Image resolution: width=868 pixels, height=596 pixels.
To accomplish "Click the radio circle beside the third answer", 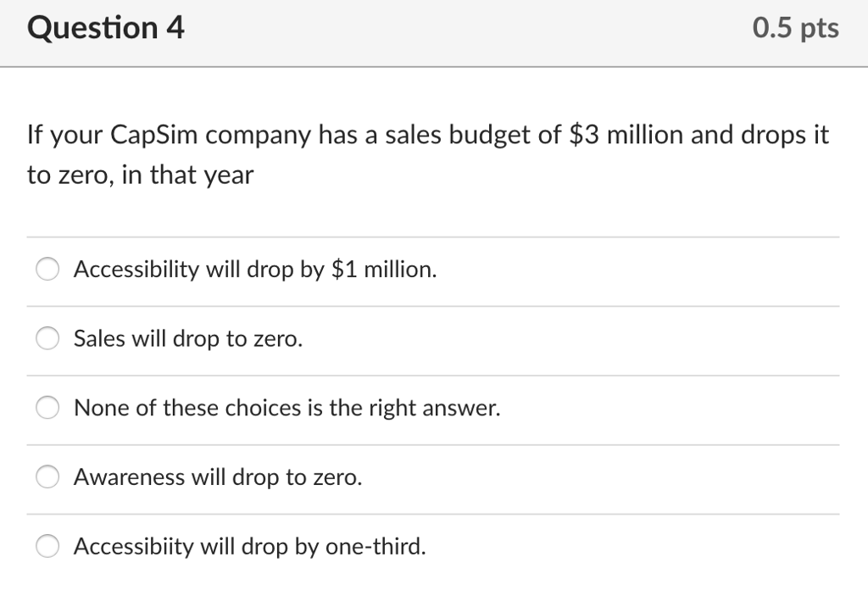I will (x=47, y=408).
